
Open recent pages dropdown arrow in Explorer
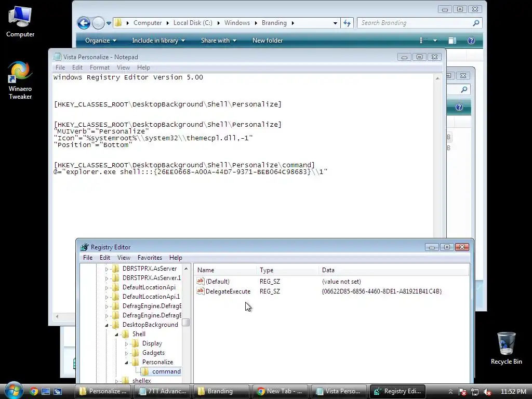point(109,23)
